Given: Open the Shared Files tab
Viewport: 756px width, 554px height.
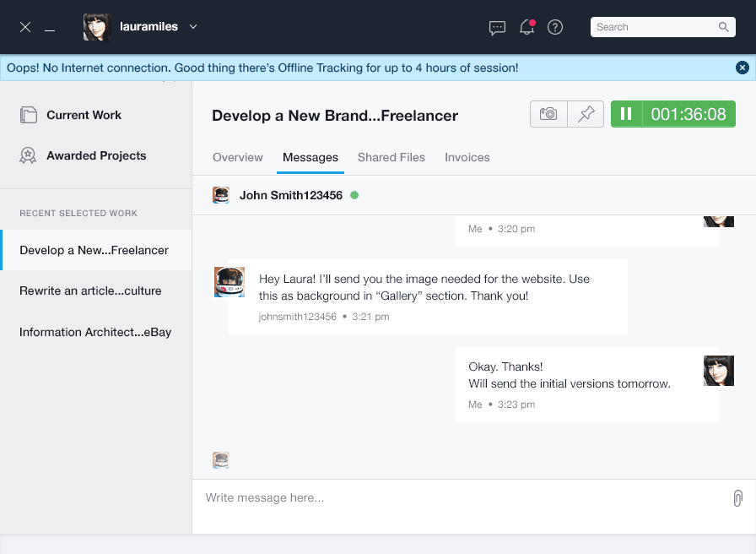Looking at the screenshot, I should (x=391, y=158).
